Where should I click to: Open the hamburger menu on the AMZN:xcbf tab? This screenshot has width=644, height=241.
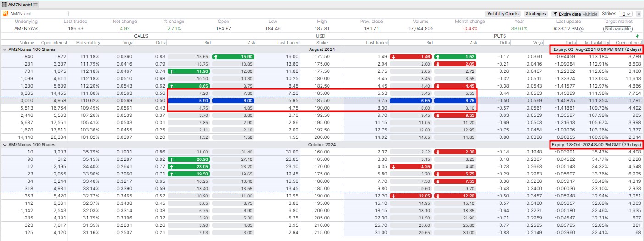[x=36, y=5]
